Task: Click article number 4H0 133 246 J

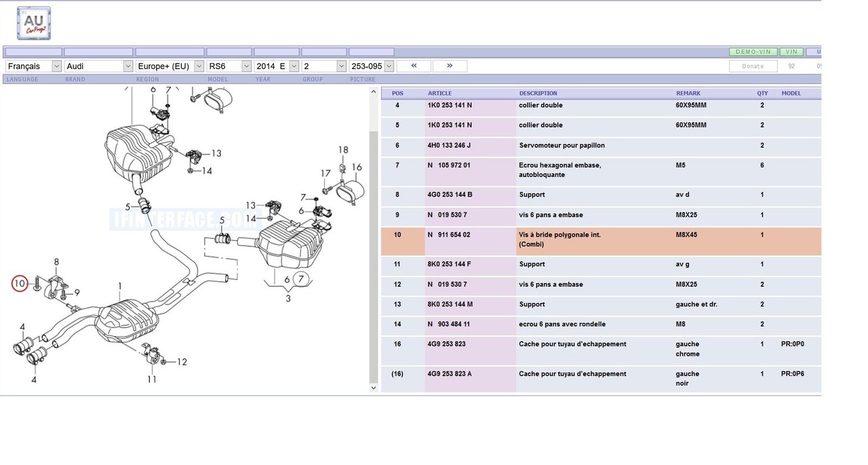Action: pos(449,145)
